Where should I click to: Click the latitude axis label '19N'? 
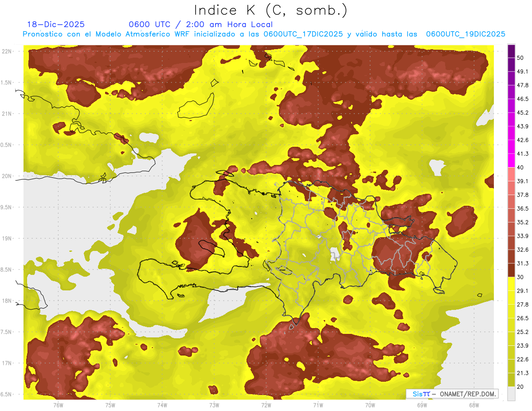pyautogui.click(x=7, y=239)
